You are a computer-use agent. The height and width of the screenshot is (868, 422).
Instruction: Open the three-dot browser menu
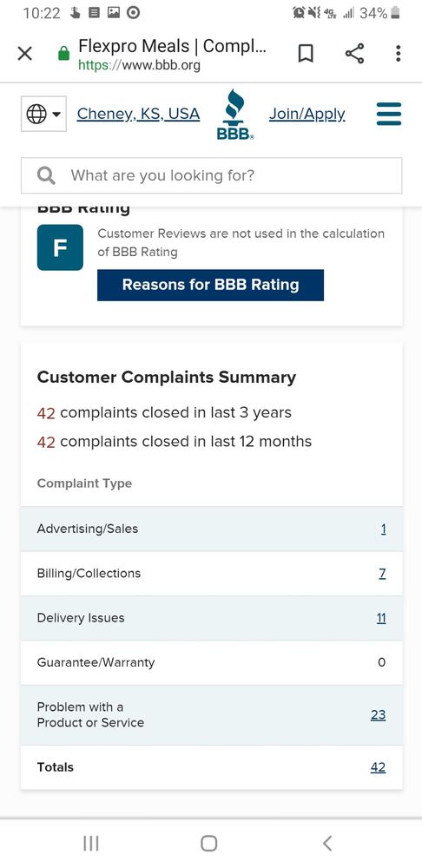pos(398,54)
